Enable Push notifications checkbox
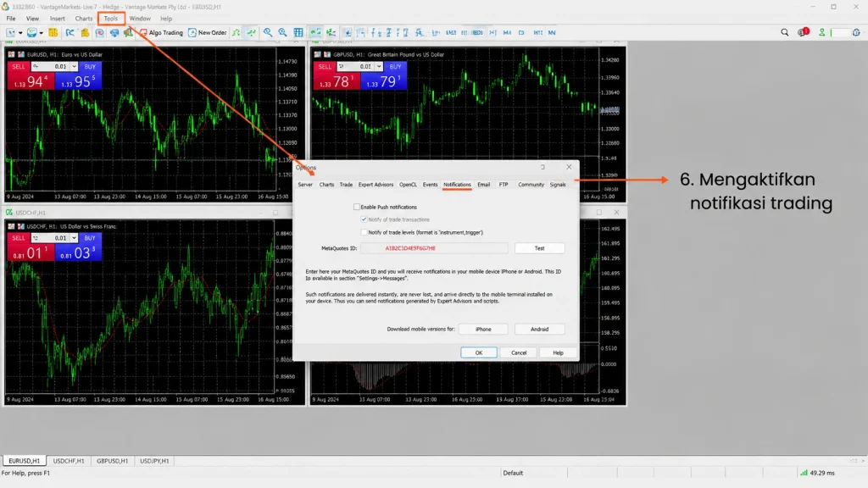Screen dimensions: 868x488 point(357,207)
